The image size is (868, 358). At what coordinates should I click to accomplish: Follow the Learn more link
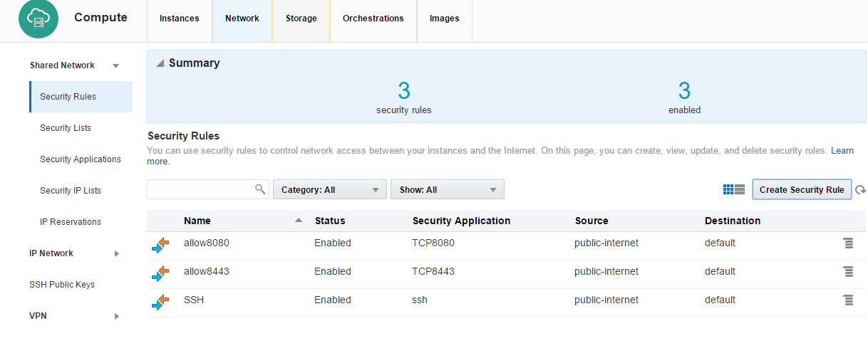pos(842,151)
